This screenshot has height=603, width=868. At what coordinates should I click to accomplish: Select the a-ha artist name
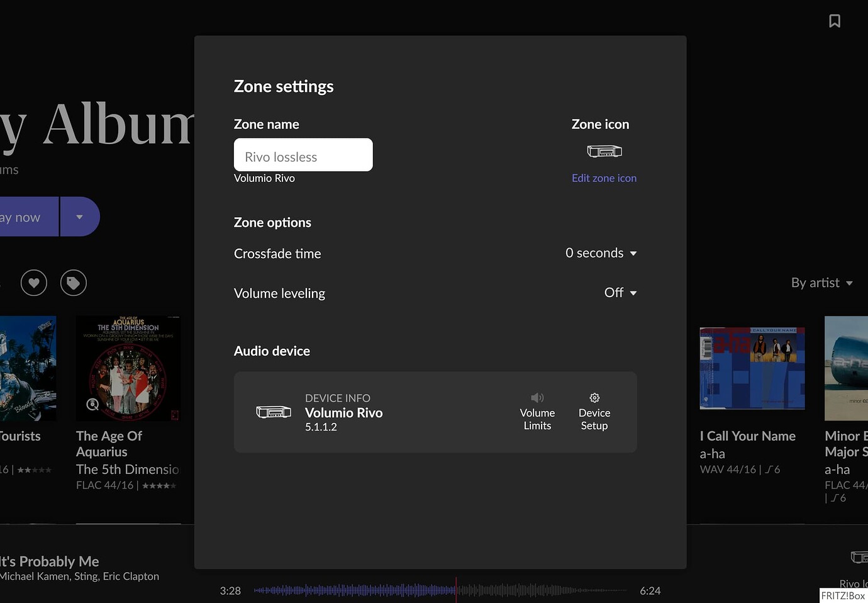point(712,454)
